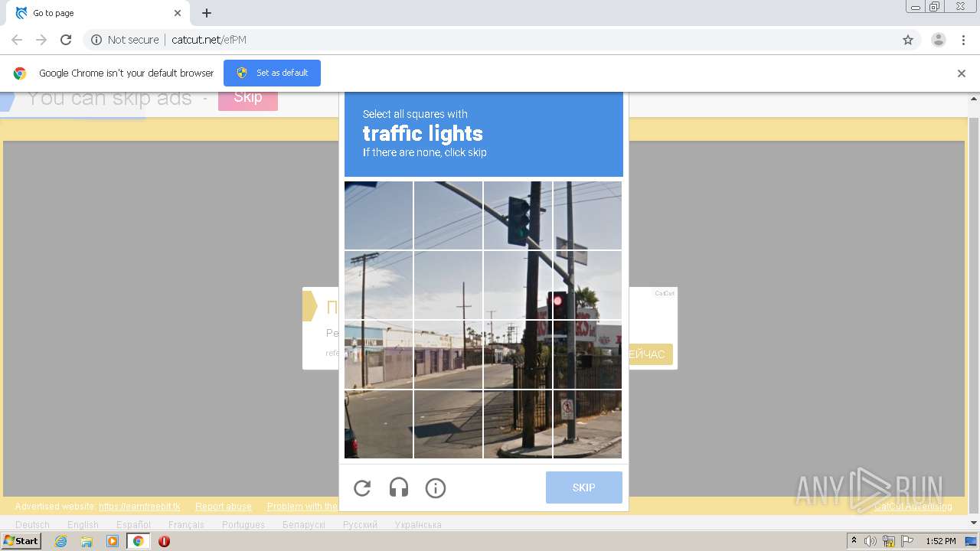This screenshot has height=551, width=980.
Task: Open a new tab
Action: coord(207,13)
